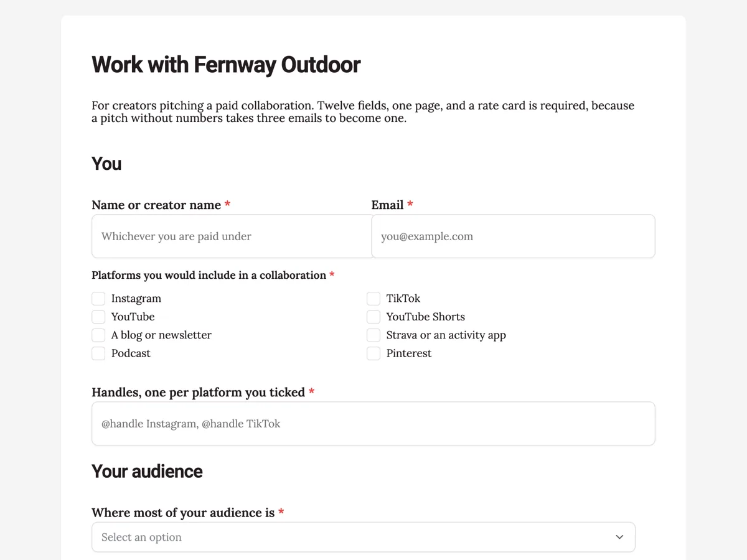Tick the TikTok checkbox
747x560 pixels.
374,299
